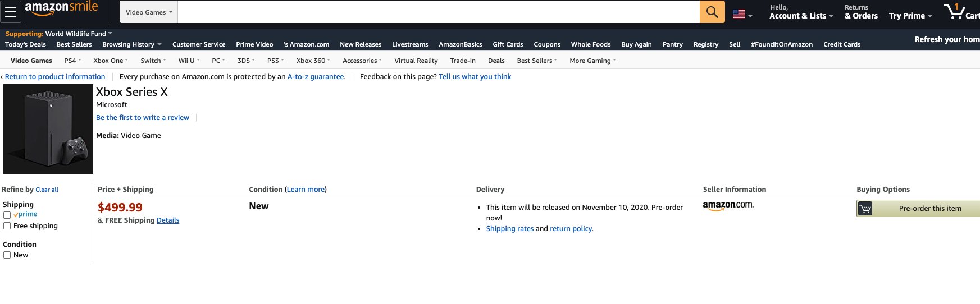The width and height of the screenshot is (980, 304).
Task: Click Clear all refinements
Action: pyautogui.click(x=47, y=190)
